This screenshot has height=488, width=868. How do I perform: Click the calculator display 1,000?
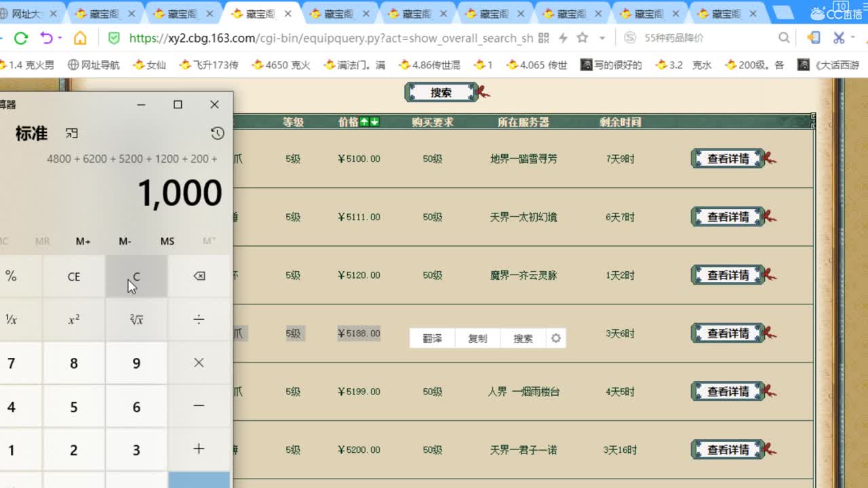click(x=180, y=193)
